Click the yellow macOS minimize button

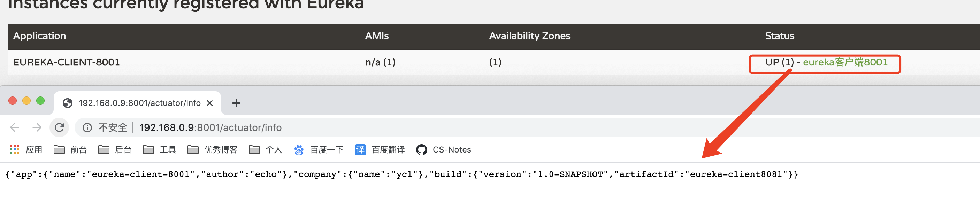tap(26, 101)
